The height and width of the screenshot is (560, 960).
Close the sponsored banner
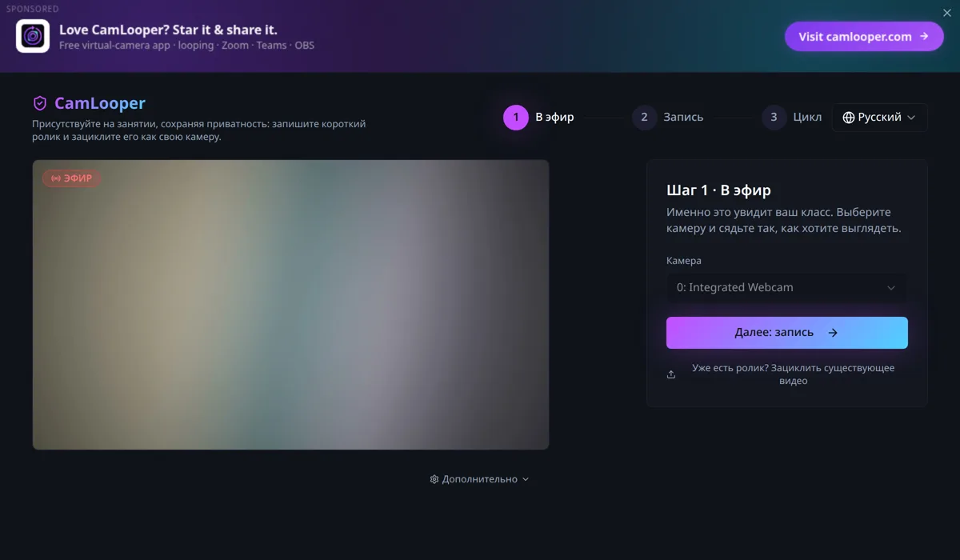tap(947, 13)
